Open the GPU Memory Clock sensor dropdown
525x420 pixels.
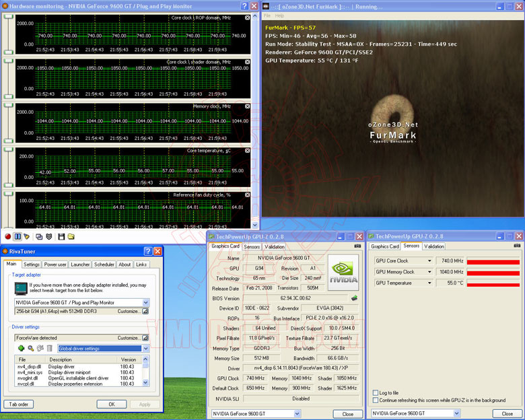pyautogui.click(x=429, y=272)
